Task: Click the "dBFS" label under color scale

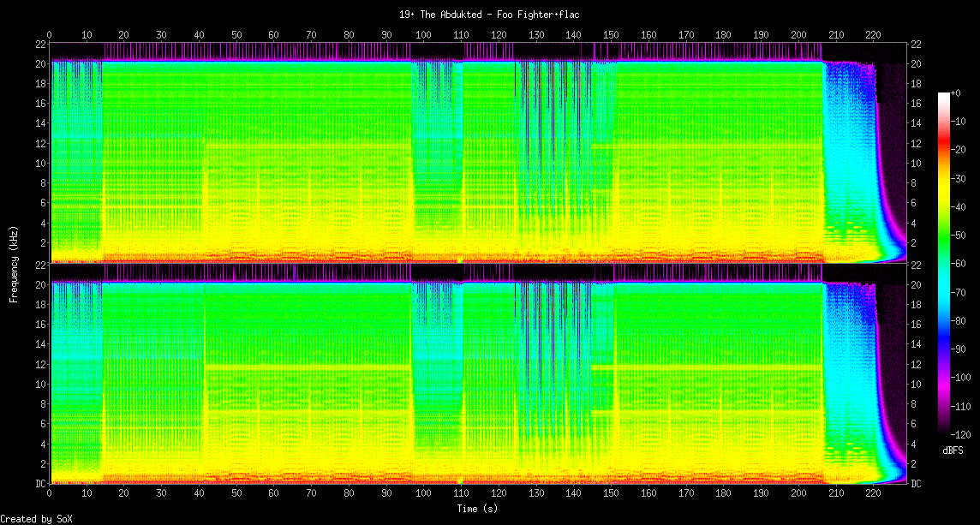Action: [x=953, y=450]
